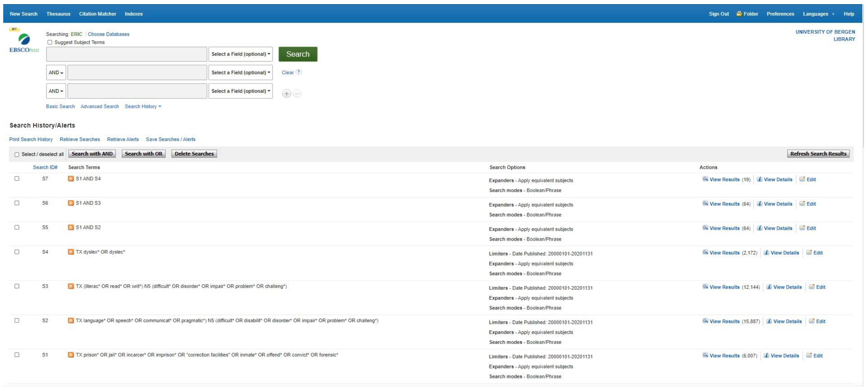Tick the Select / deselect all checkbox

[17, 155]
